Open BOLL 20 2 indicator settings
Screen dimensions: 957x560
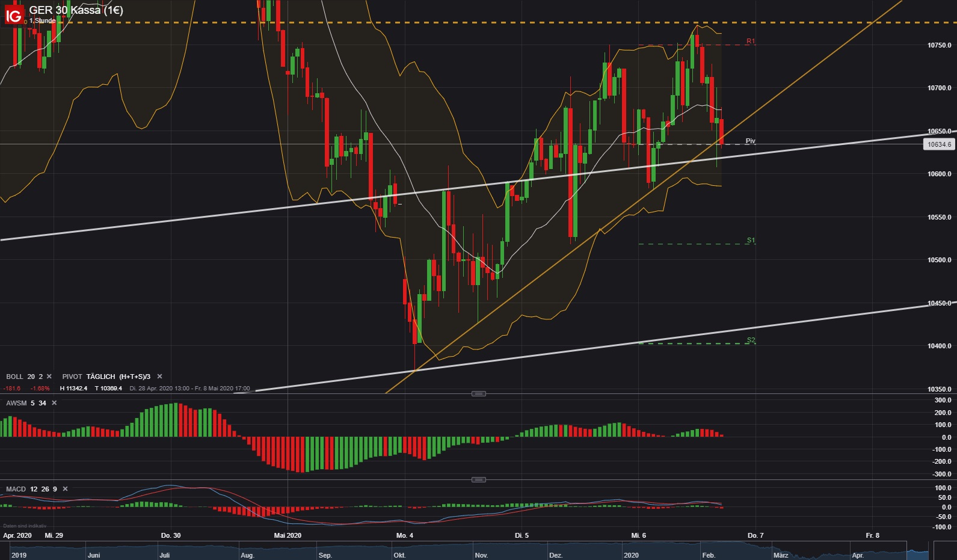(24, 377)
